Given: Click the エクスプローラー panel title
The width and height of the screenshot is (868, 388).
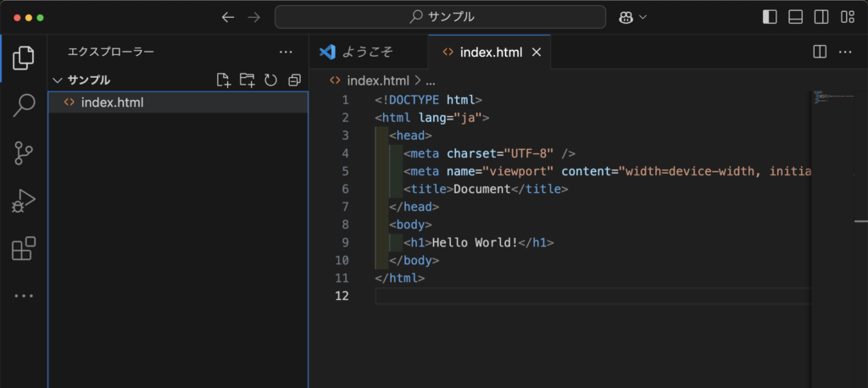Looking at the screenshot, I should pyautogui.click(x=111, y=52).
